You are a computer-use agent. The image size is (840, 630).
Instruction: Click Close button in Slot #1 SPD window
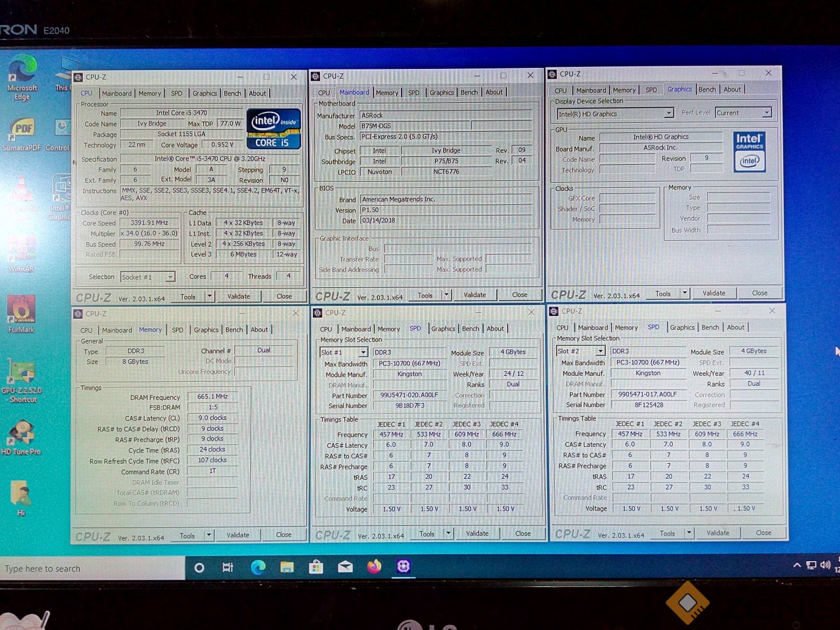(522, 533)
